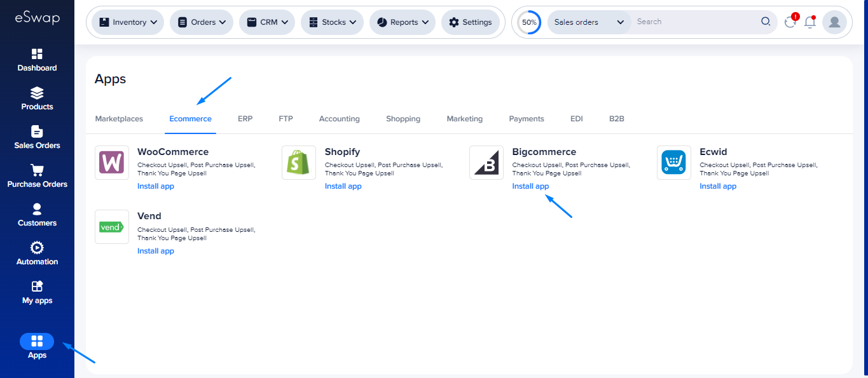This screenshot has height=378, width=868.
Task: Switch to the Marketplaces tab
Action: point(119,119)
